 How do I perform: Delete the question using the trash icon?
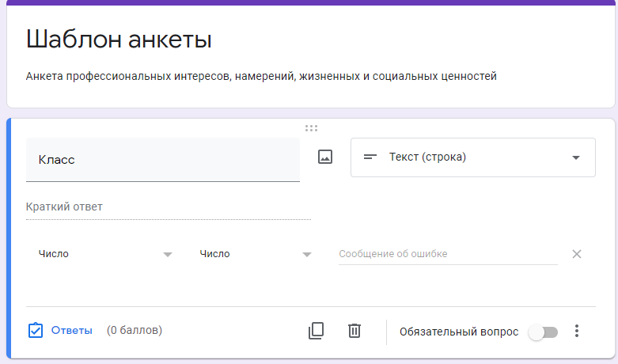354,331
